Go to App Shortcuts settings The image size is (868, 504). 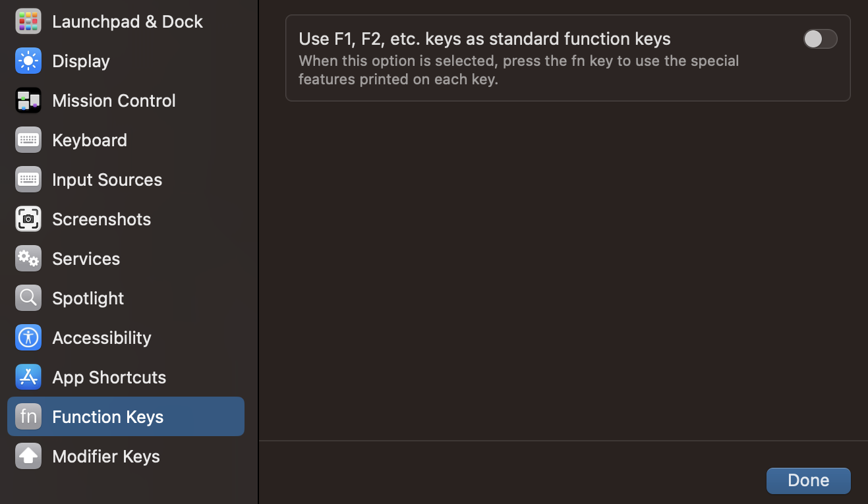tap(109, 377)
